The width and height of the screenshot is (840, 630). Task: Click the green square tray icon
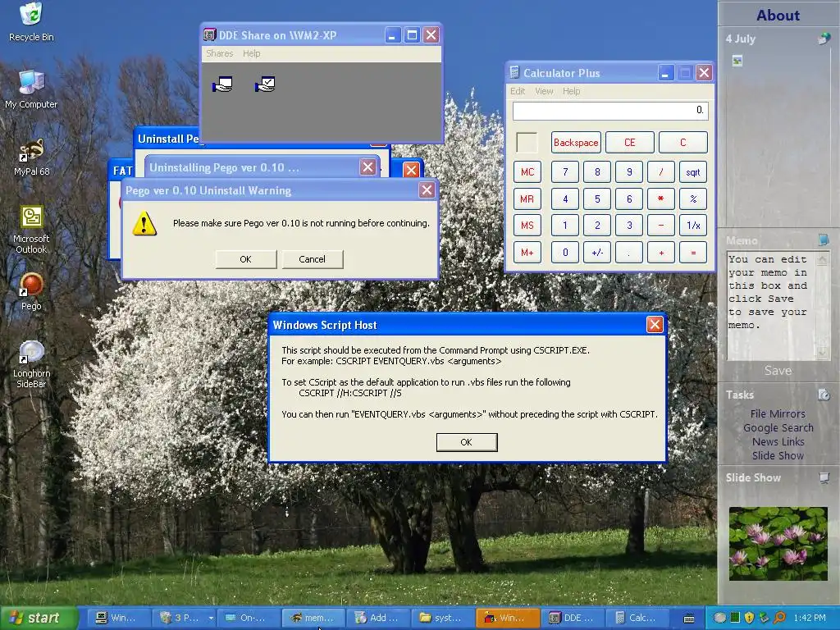point(735,618)
